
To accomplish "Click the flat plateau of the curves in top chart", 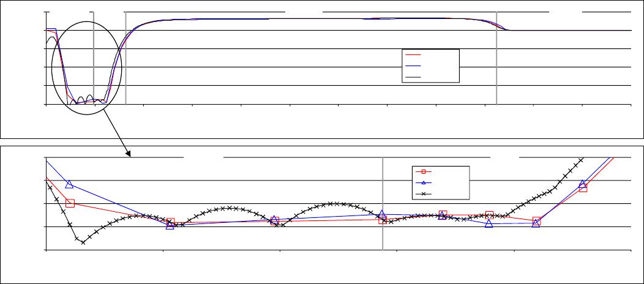I will point(306,19).
